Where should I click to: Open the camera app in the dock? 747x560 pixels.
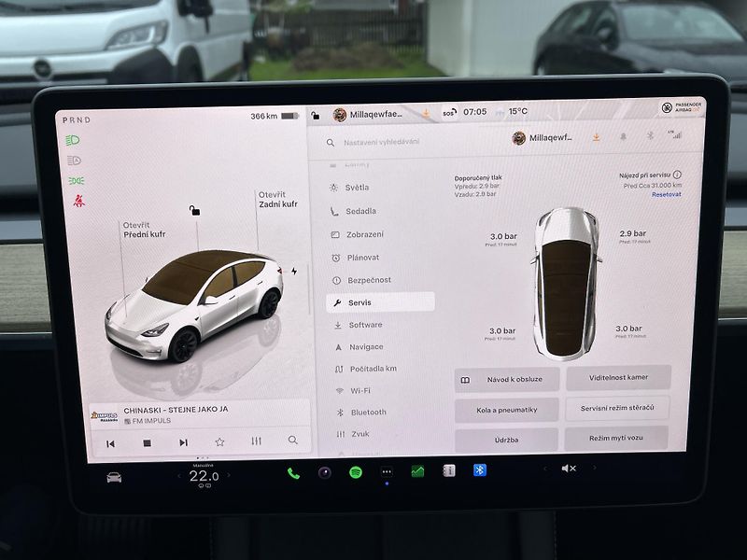click(x=325, y=473)
